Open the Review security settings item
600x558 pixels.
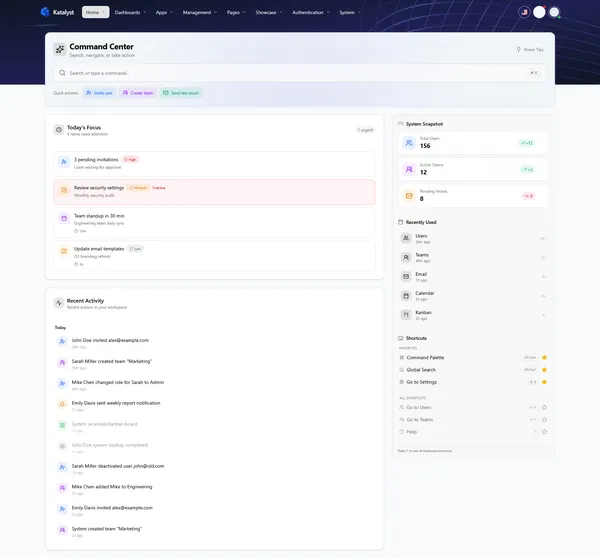(214, 192)
